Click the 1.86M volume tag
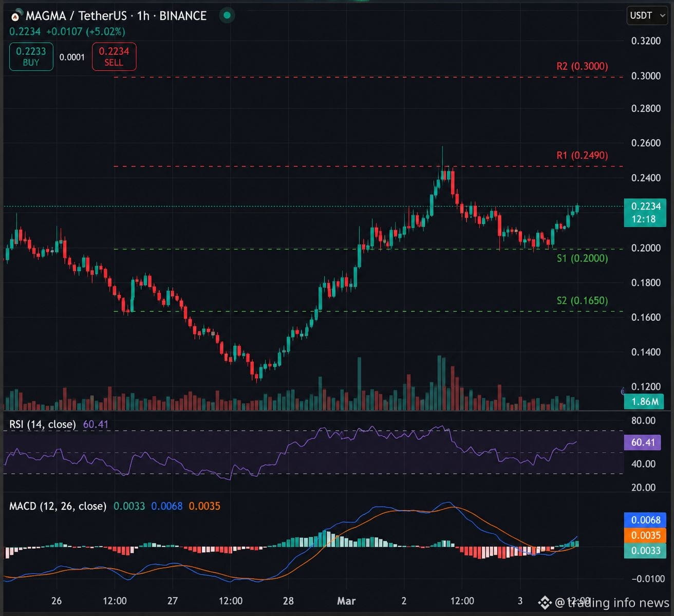Viewport: 674px width, 616px height. (644, 402)
